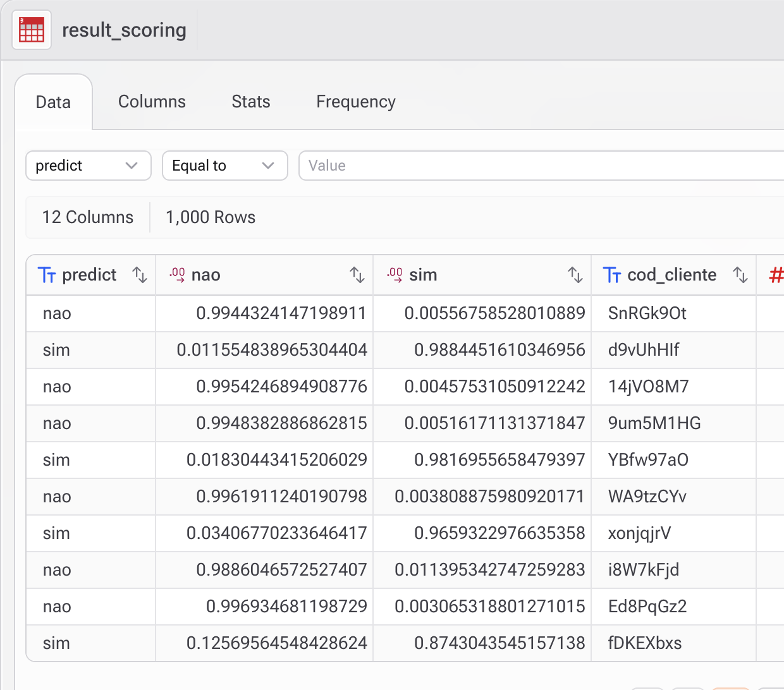Select the Data tab
The image size is (784, 690).
click(x=53, y=102)
